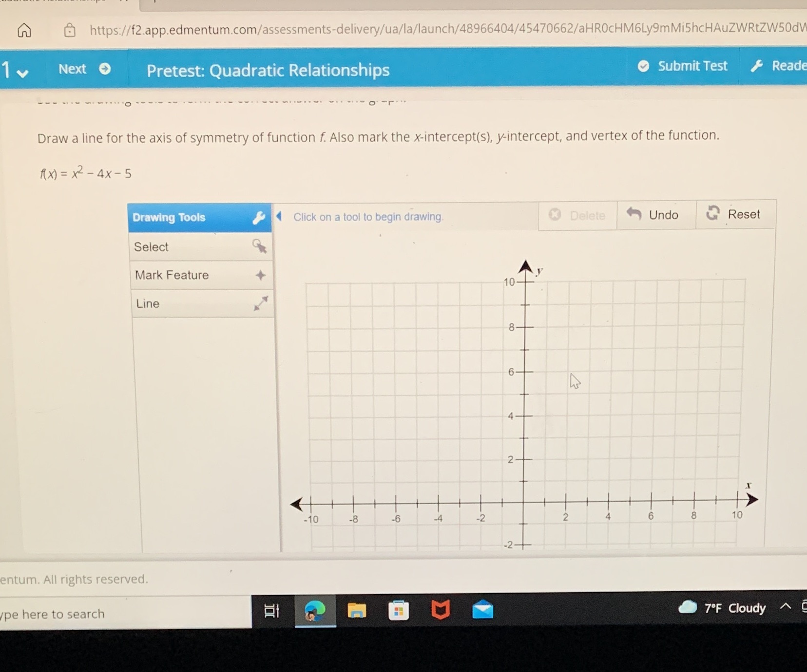Viewport: 807px width, 672px height.
Task: Click the lock icon in address bar
Action: coord(70,30)
